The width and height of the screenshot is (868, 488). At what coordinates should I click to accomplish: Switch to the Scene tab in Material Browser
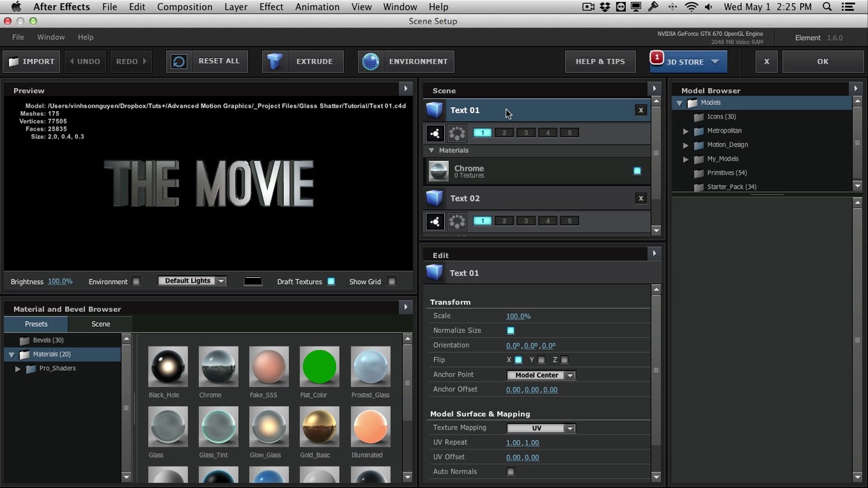click(x=100, y=324)
